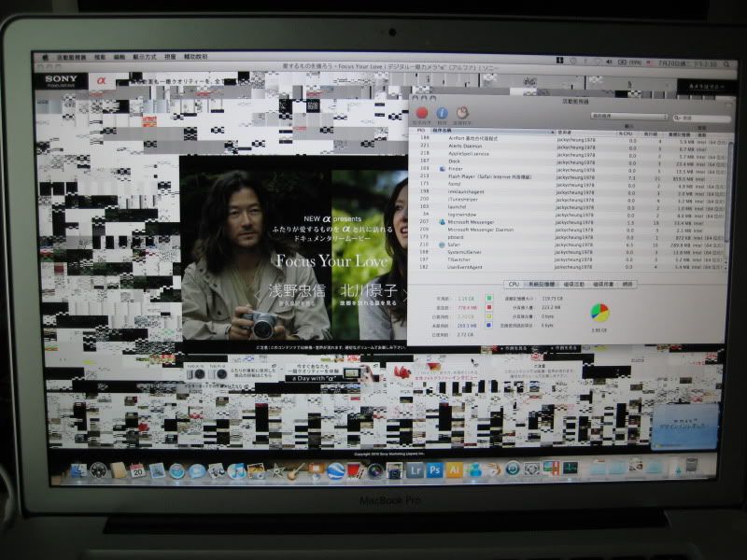Sort by the 使用者 column header
747x560 pixels.
586,133
